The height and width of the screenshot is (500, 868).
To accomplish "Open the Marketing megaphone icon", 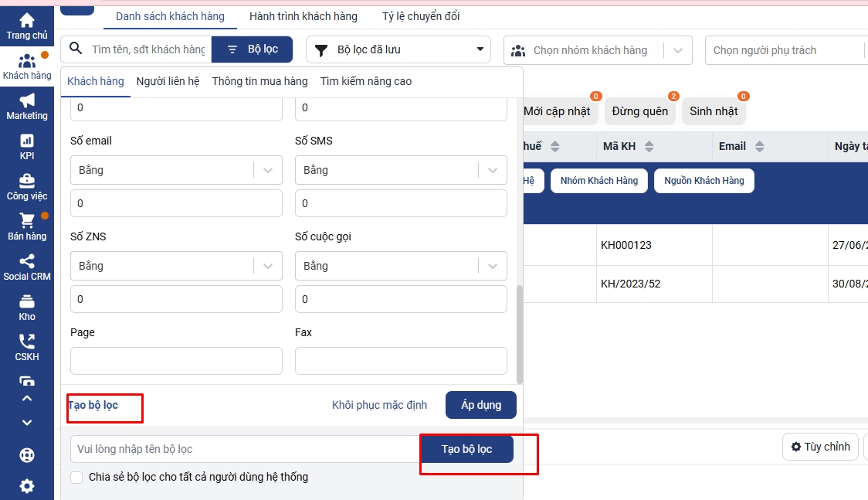I will pyautogui.click(x=27, y=101).
